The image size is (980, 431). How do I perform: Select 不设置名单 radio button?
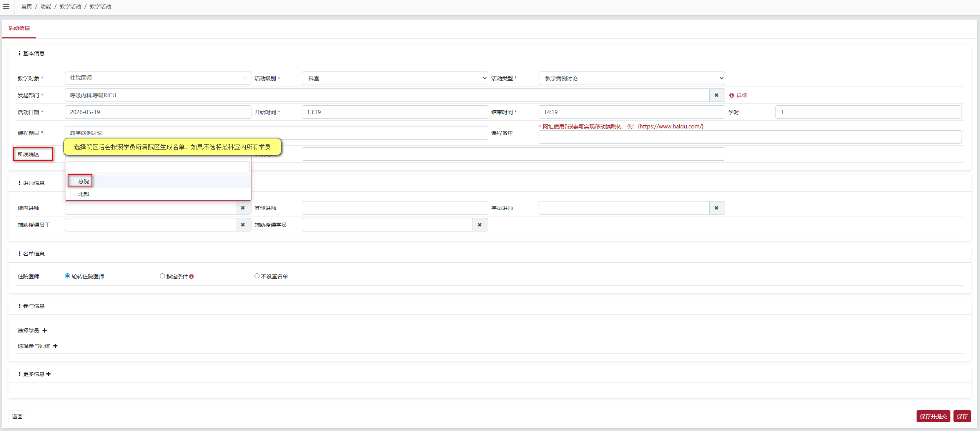[x=257, y=276]
